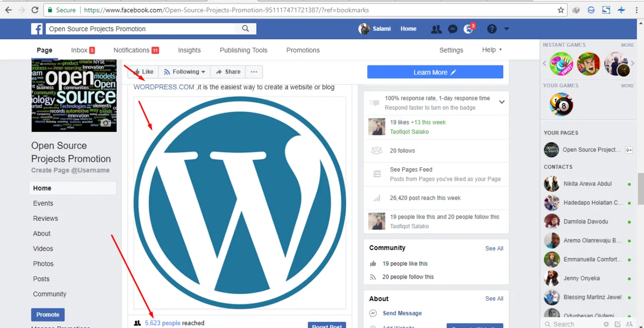Open Posts in left sidebar
Image resolution: width=644 pixels, height=328 pixels.
click(41, 279)
